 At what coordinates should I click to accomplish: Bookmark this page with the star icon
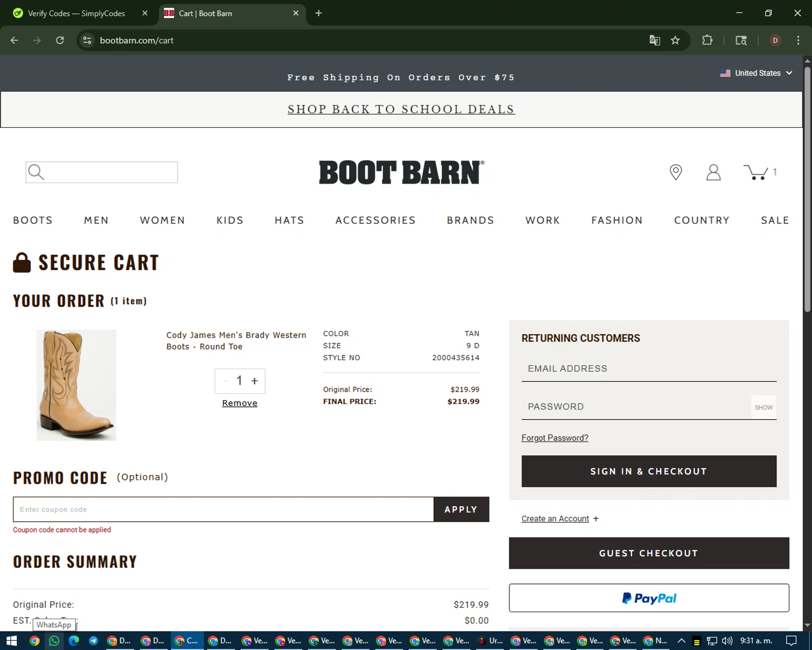pos(675,40)
